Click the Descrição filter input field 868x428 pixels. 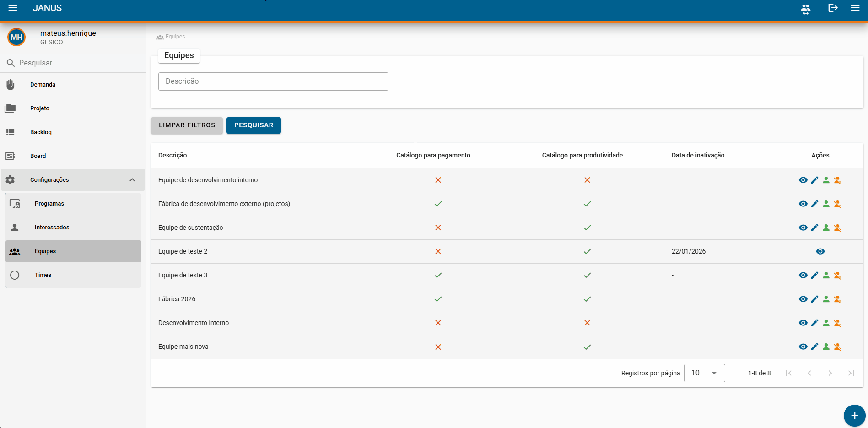273,81
